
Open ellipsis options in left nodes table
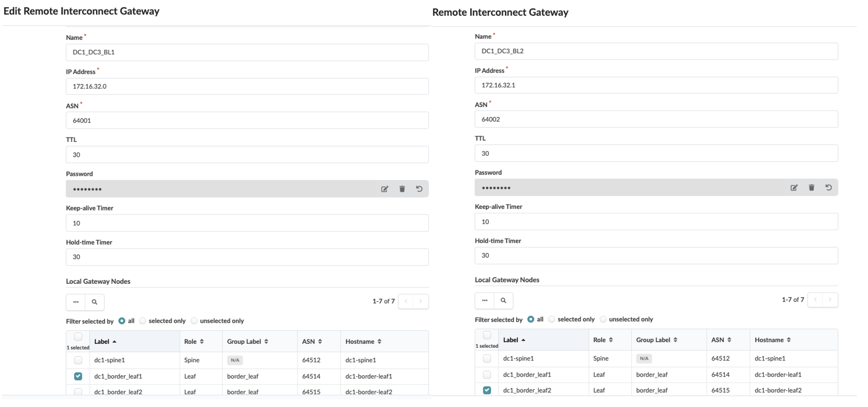(76, 302)
